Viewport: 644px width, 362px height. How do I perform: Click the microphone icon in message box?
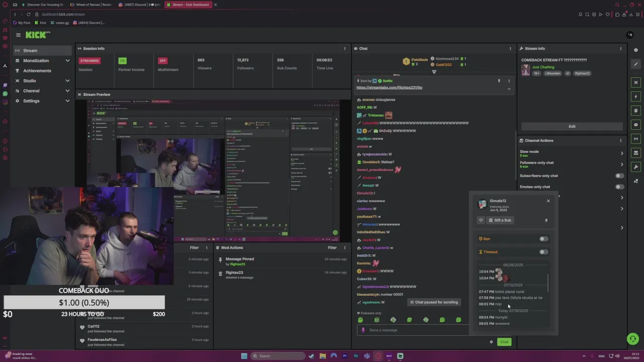363,330
